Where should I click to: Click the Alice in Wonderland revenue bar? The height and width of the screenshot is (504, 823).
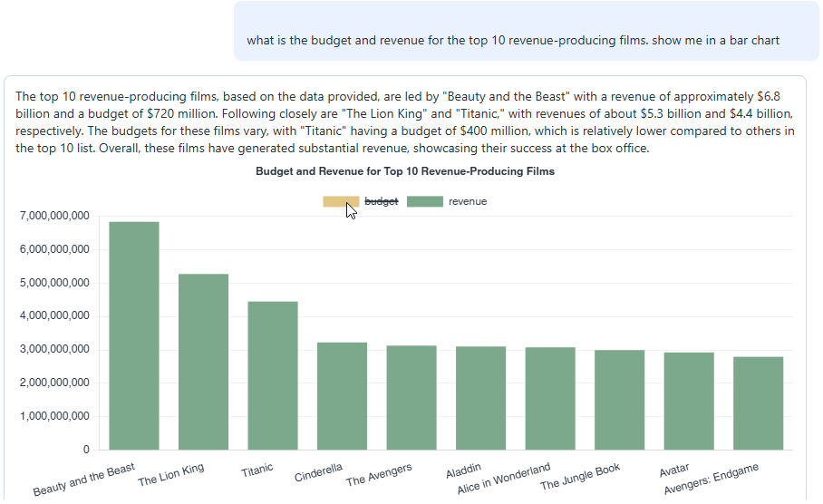[550, 398]
